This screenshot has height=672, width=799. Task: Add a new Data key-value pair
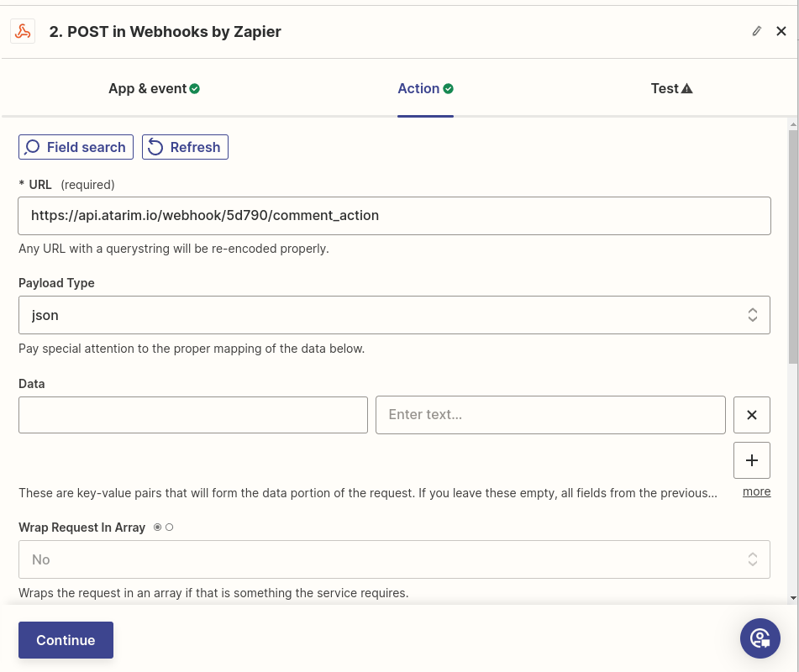[x=752, y=460]
